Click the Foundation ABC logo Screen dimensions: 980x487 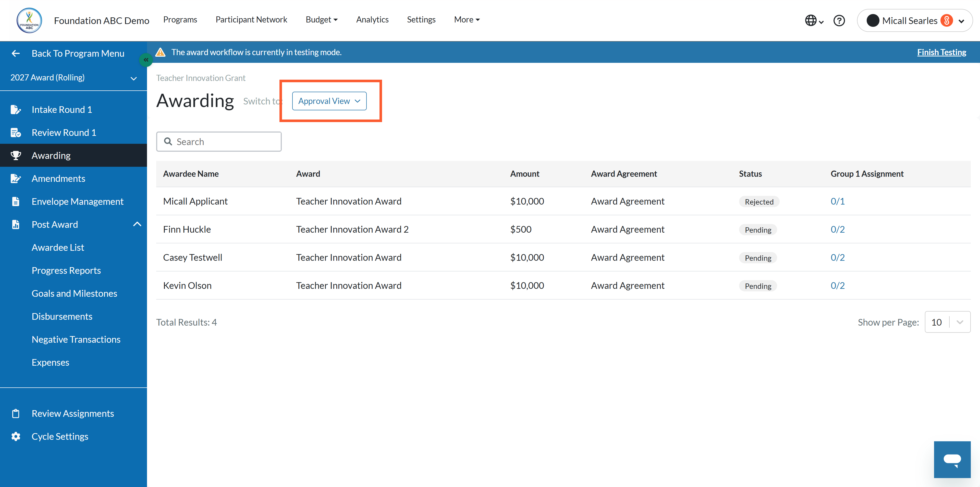(x=29, y=20)
